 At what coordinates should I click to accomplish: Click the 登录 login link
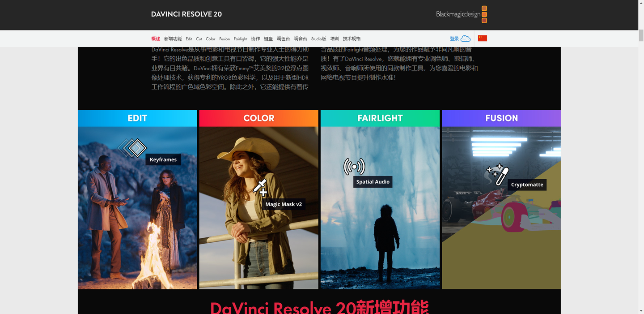[454, 39]
